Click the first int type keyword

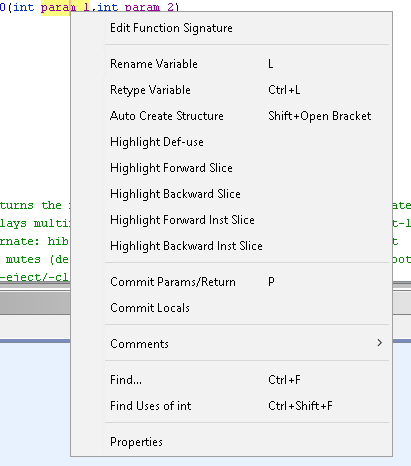(23, 7)
